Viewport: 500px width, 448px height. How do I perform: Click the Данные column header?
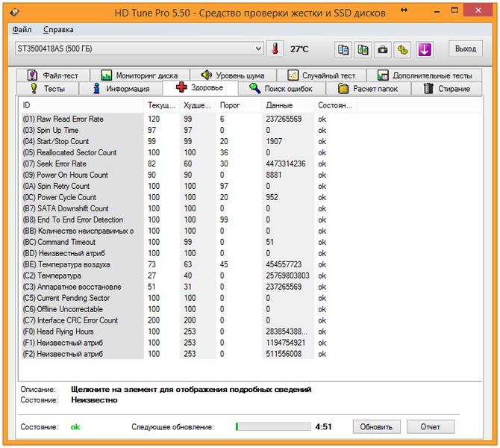pyautogui.click(x=288, y=105)
